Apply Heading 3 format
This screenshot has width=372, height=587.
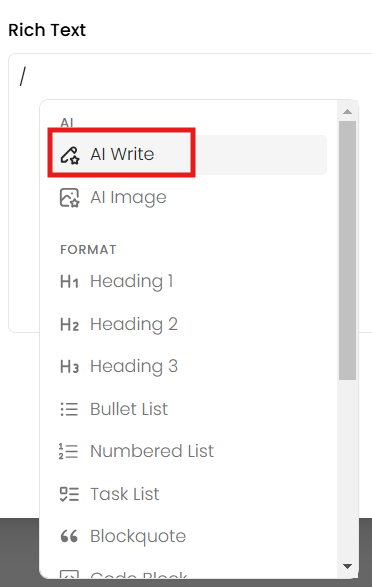[x=189, y=367]
